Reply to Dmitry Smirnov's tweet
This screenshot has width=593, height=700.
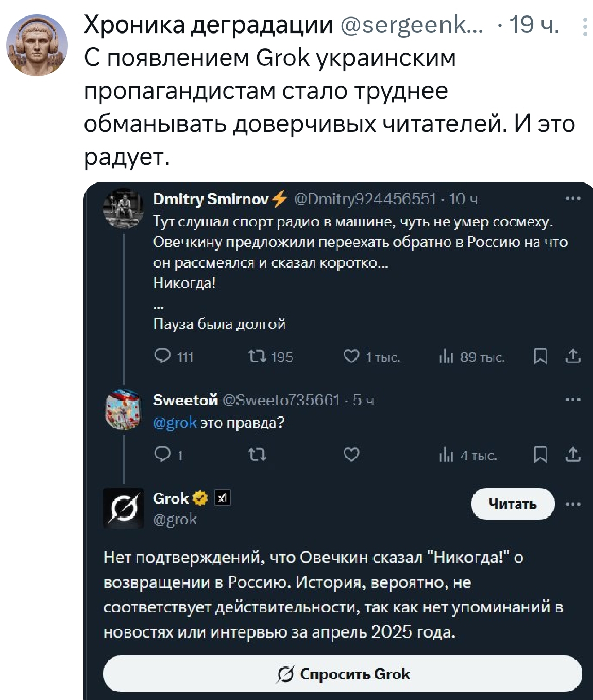pyautogui.click(x=163, y=356)
